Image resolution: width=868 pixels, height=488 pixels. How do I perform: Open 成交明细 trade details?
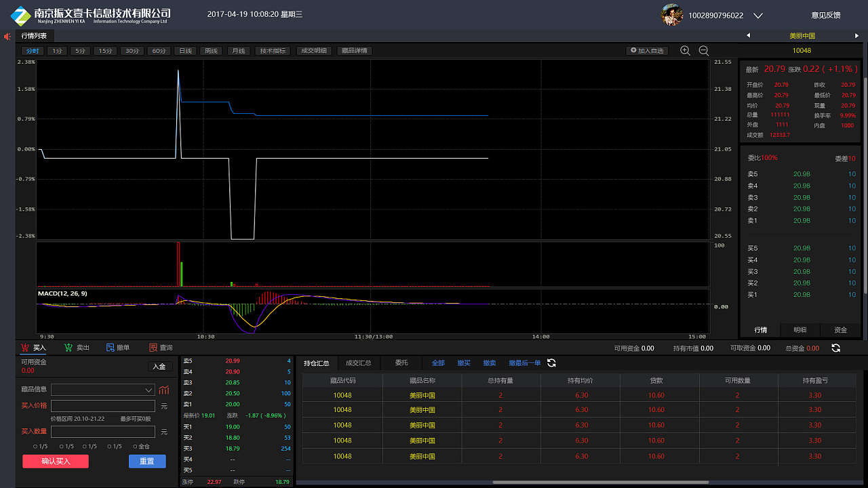click(313, 51)
